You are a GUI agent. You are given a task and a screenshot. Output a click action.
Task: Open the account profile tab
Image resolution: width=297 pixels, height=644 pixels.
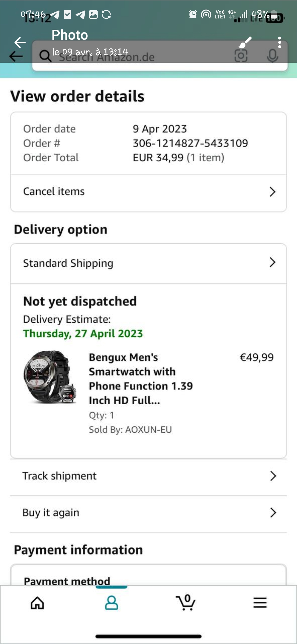111,603
